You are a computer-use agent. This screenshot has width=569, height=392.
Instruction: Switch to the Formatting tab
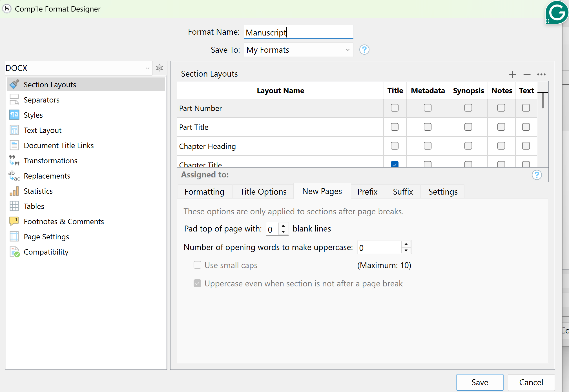coord(204,192)
